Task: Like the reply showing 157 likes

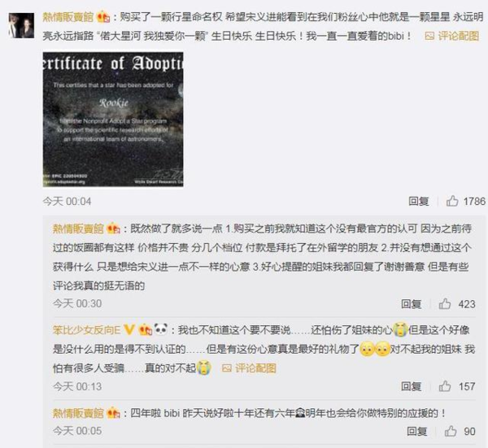Action: pyautogui.click(x=445, y=386)
